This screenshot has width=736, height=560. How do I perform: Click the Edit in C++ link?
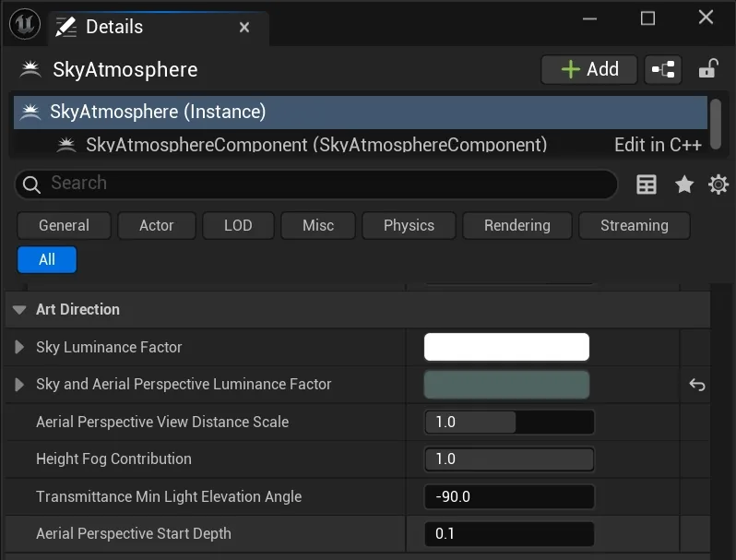tap(659, 145)
